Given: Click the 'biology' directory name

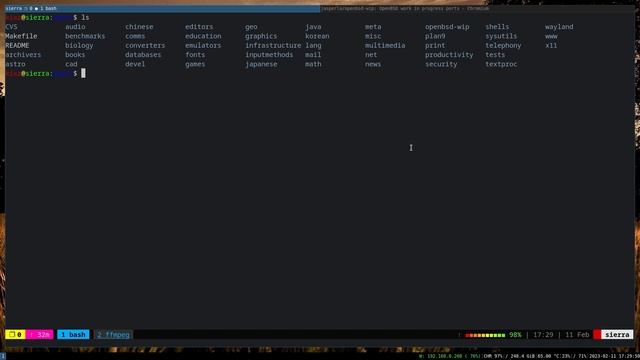Looking at the screenshot, I should (x=79, y=46).
